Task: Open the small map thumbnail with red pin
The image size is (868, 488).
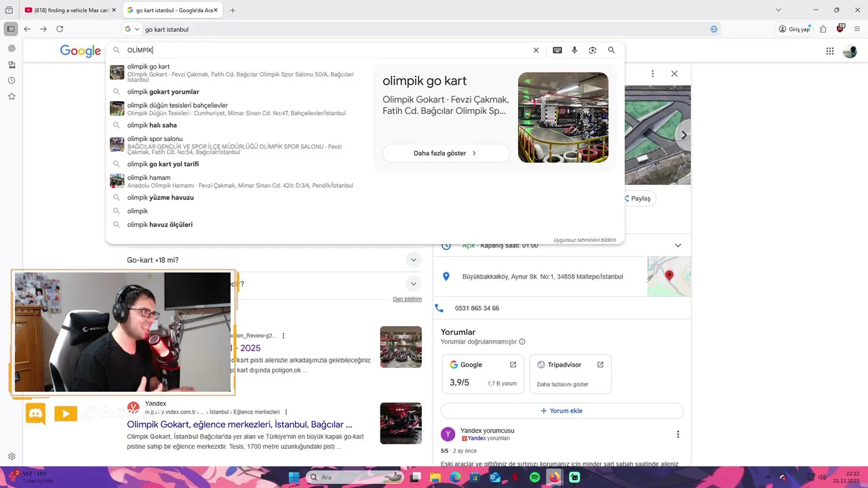Action: tap(669, 277)
